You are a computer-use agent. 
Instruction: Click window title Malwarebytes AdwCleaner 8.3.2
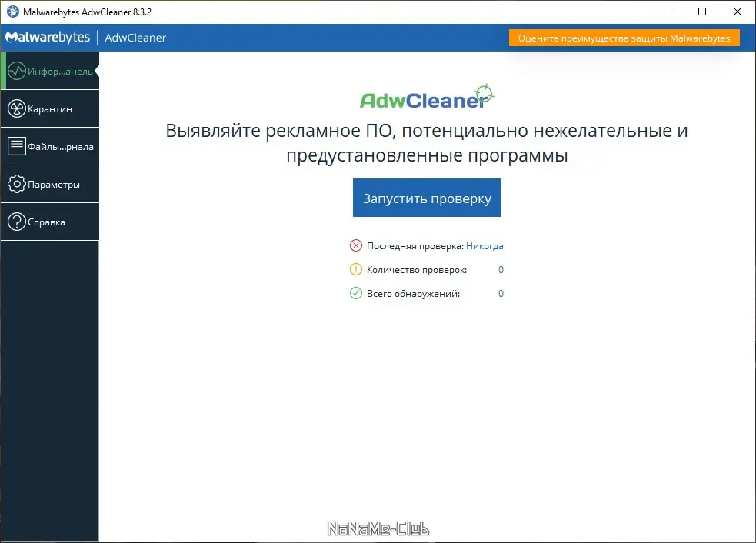click(87, 12)
